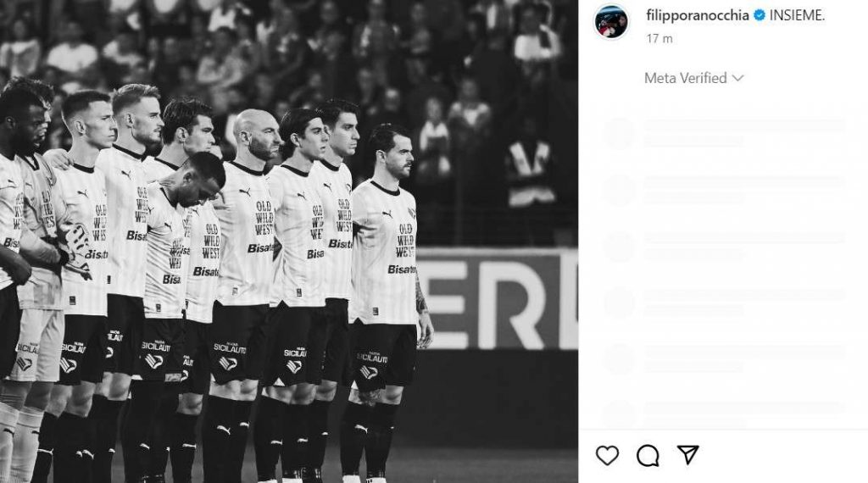The height and width of the screenshot is (483, 868).
Task: Click the chevron beside Meta Verified
Action: click(738, 78)
